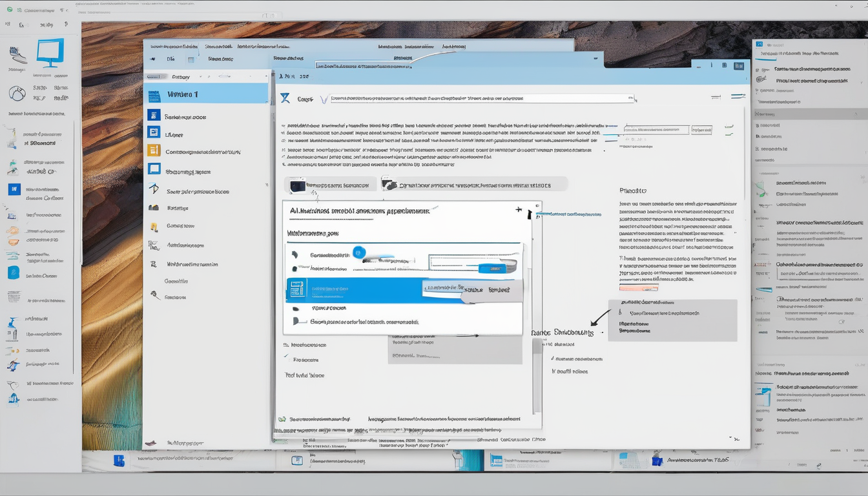Click the solid blue square icon under the sidebar header
Image resolution: width=868 pixels, height=496 pixels.
point(154,115)
